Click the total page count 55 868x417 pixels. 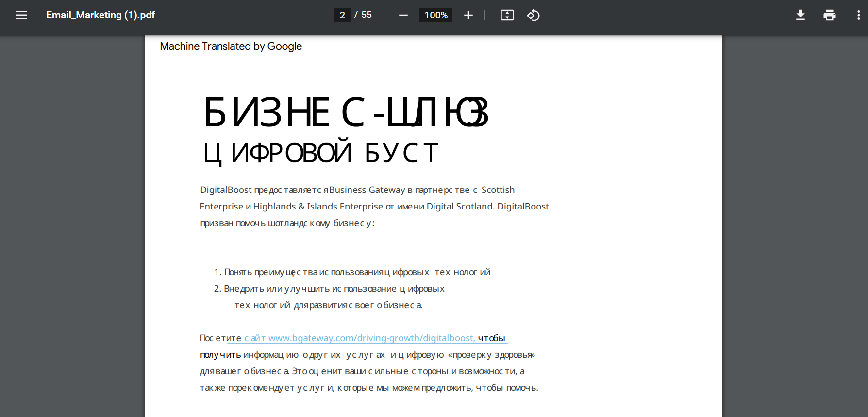pyautogui.click(x=367, y=15)
